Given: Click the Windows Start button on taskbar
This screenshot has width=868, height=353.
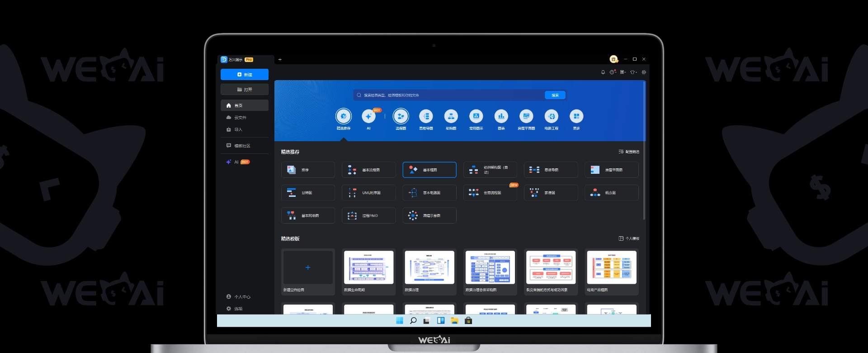Looking at the screenshot, I should [400, 321].
